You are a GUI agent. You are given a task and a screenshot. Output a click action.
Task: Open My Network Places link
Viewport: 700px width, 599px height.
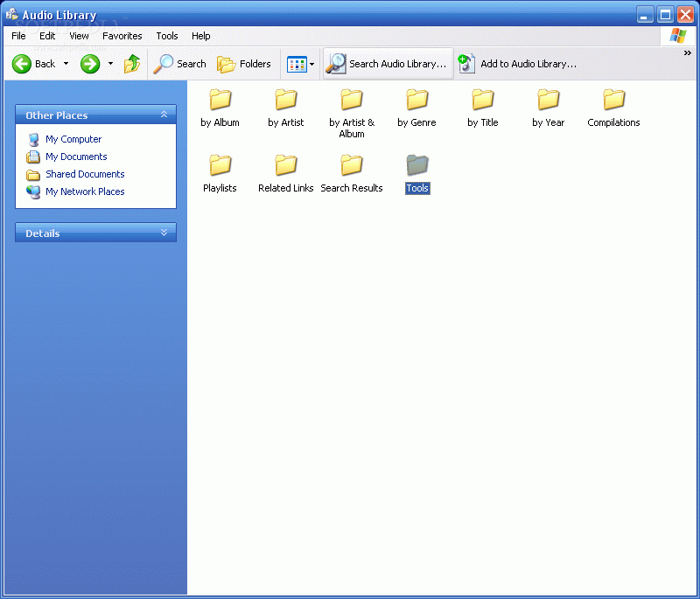pyautogui.click(x=85, y=192)
